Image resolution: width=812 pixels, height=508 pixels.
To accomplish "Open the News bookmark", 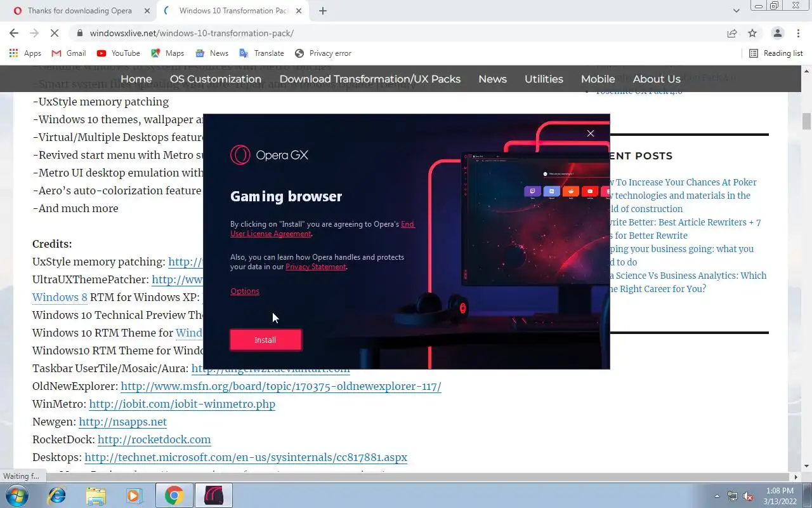I will pyautogui.click(x=212, y=53).
